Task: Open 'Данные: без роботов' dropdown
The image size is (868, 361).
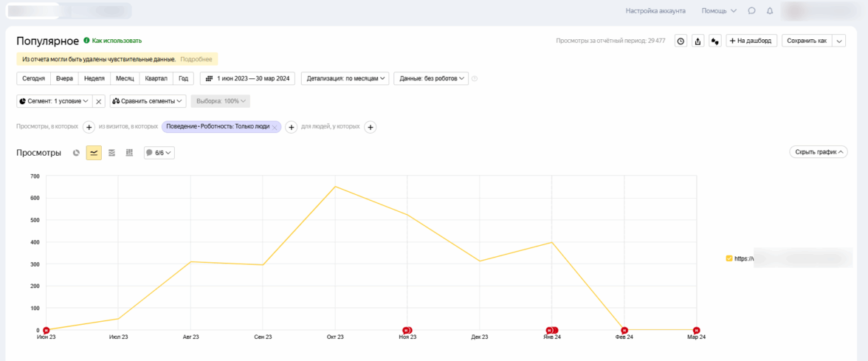Action: click(432, 78)
